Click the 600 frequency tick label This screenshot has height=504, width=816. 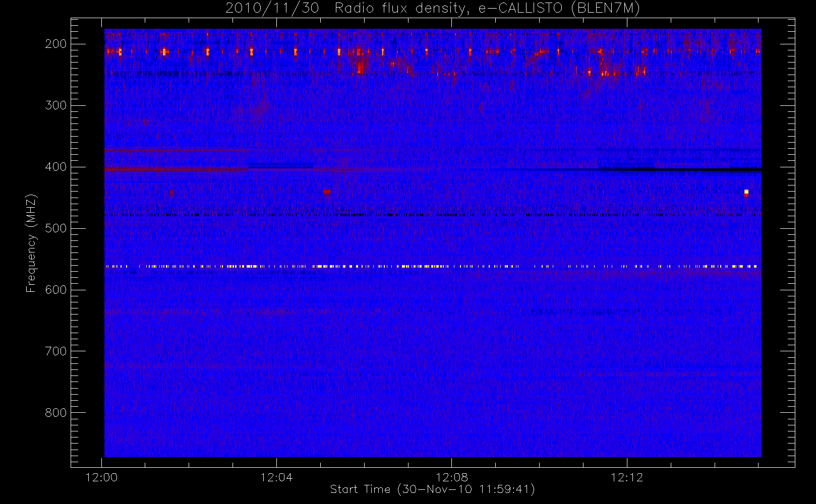[56, 290]
